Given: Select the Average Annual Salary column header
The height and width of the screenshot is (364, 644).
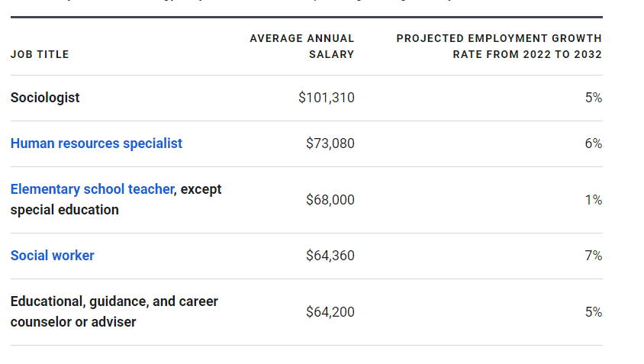Looking at the screenshot, I should [302, 47].
